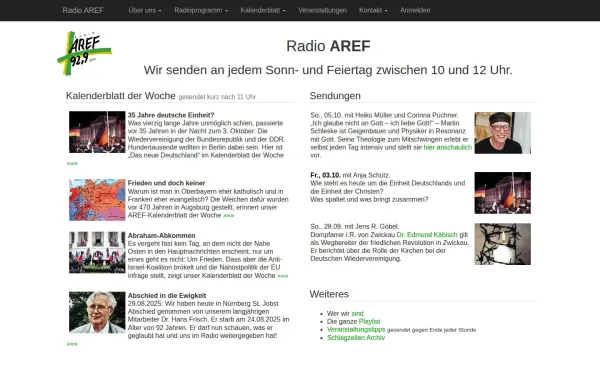
Task: Click the Radio AREF 92,9 logo
Action: [85, 53]
